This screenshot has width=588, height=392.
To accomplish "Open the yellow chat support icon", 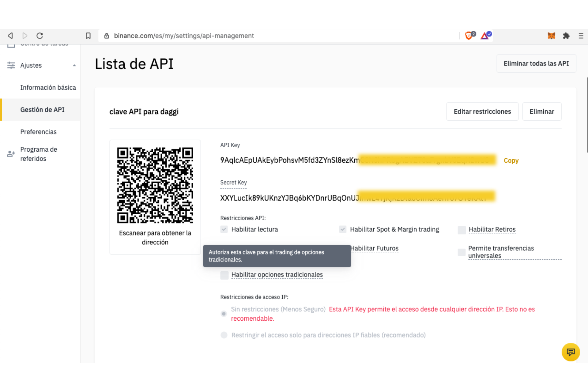I will coord(571,352).
